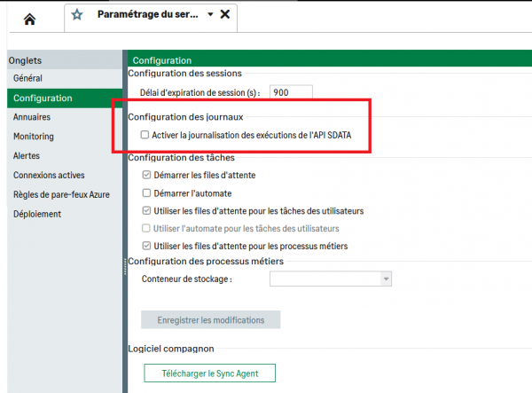This screenshot has height=393, width=532.
Task: Enable API SDATA execution logging checkbox
Action: tap(145, 135)
